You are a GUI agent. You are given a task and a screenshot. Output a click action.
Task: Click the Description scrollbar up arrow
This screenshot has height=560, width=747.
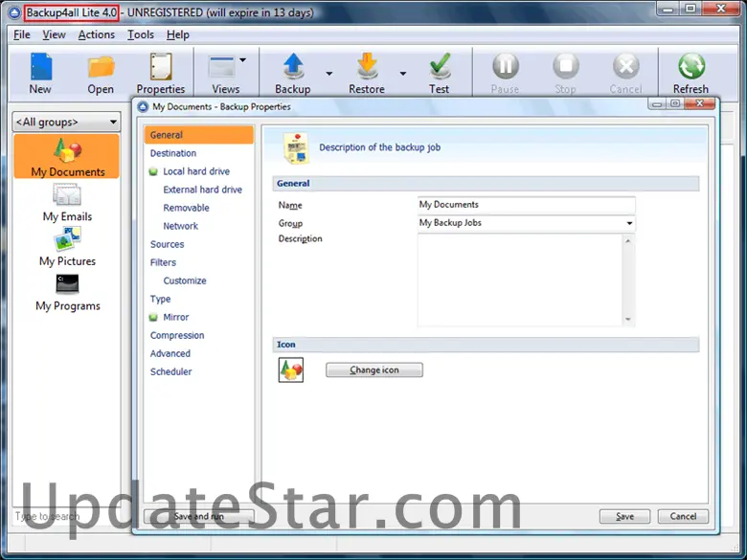click(628, 241)
